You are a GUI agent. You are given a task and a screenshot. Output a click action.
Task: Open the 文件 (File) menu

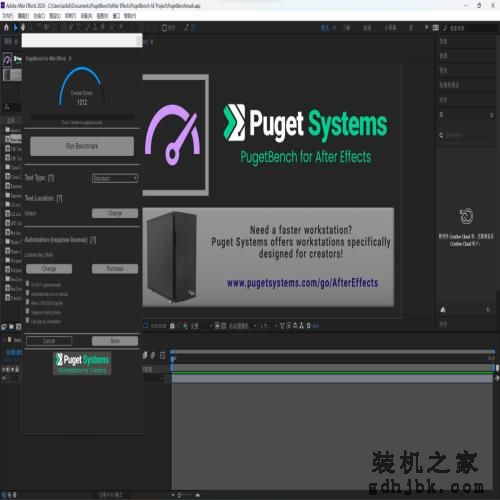[x=7, y=16]
